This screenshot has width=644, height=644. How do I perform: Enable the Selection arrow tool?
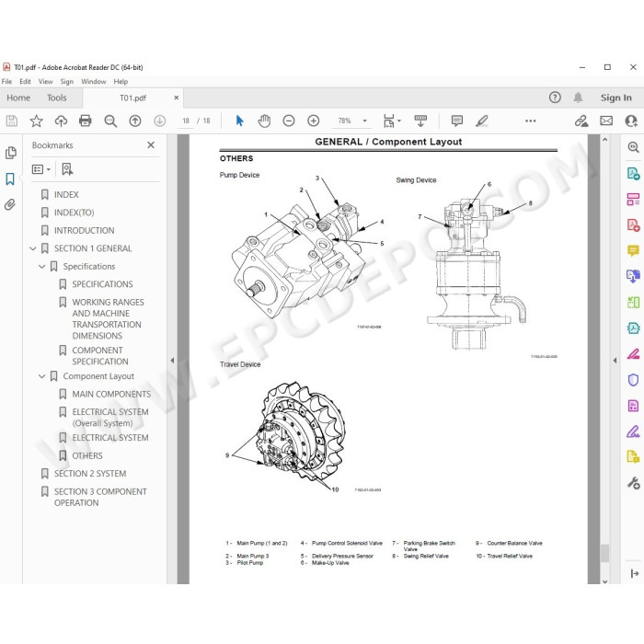[x=239, y=121]
